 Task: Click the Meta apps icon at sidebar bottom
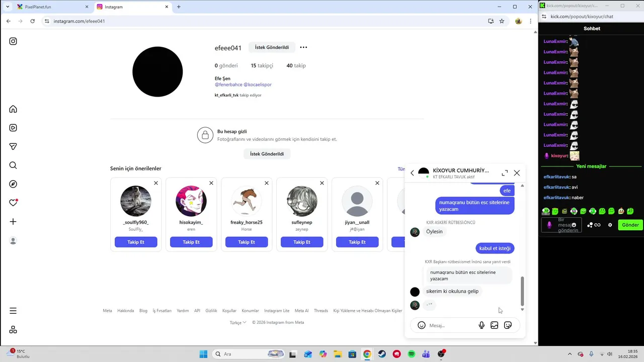13,330
